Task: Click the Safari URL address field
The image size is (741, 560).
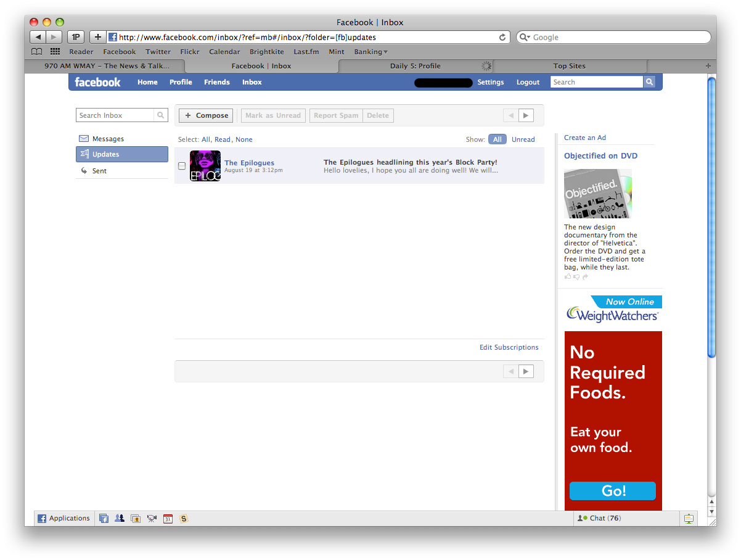Action: pyautogui.click(x=309, y=37)
